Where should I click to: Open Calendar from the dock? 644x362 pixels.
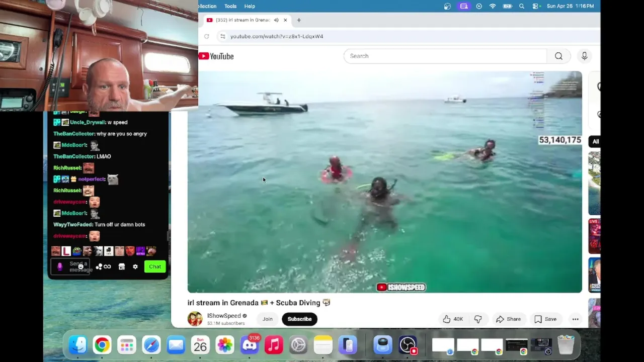tap(200, 345)
